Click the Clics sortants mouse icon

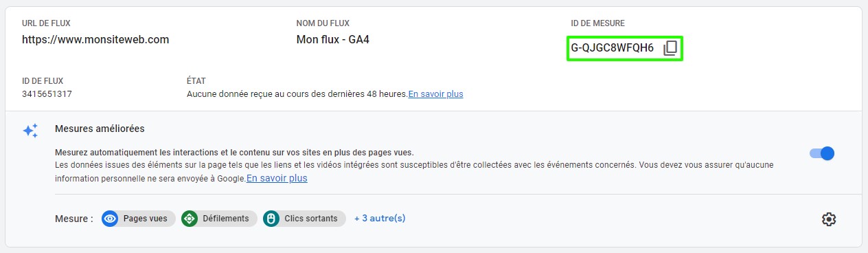tap(271, 219)
